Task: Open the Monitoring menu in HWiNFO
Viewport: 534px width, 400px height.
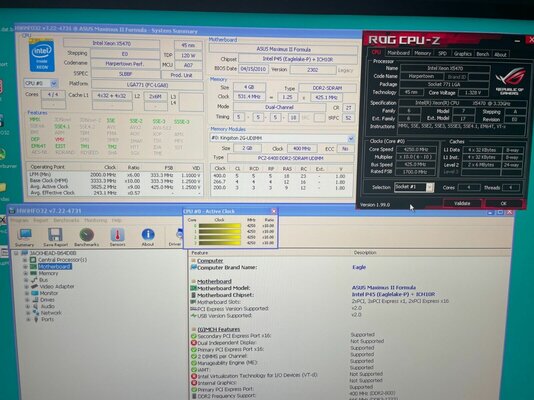Action: pyautogui.click(x=96, y=220)
